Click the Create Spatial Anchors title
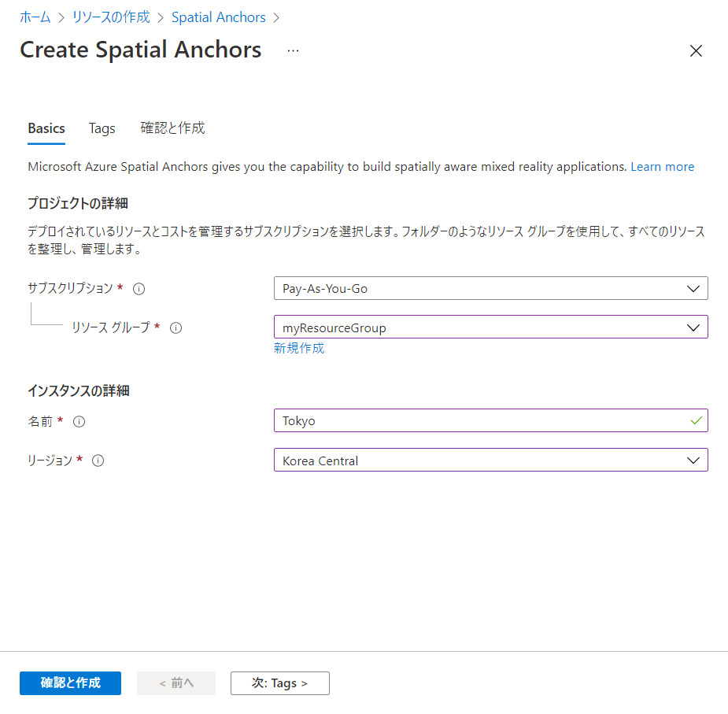This screenshot has height=714, width=728. tap(141, 50)
